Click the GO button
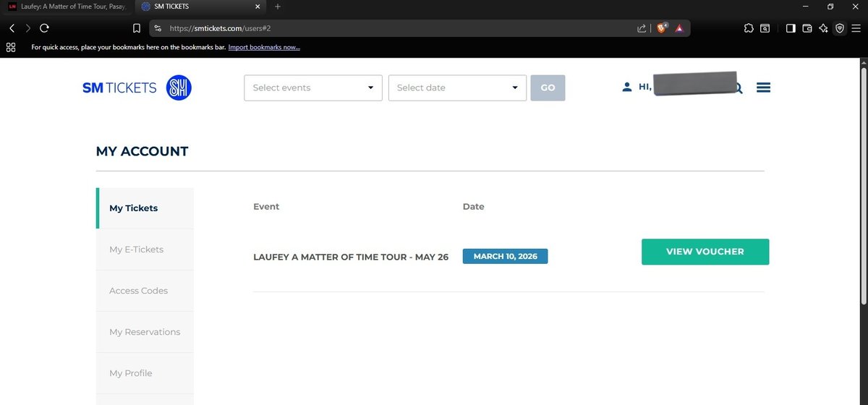This screenshot has width=868, height=405. tap(548, 88)
